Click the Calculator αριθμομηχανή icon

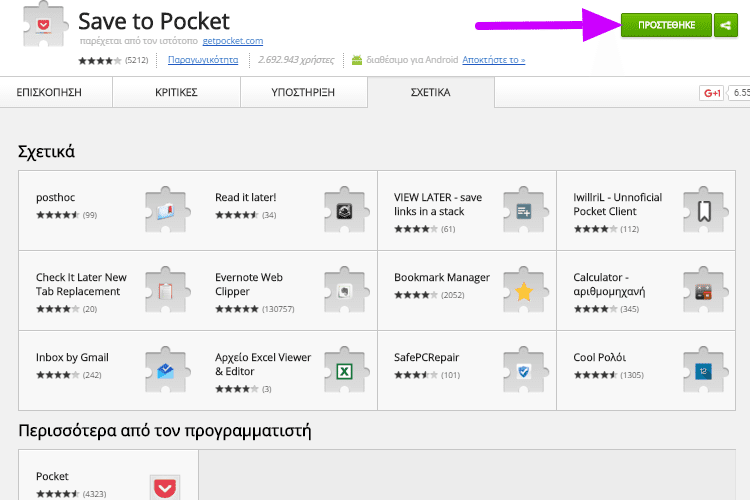point(704,290)
